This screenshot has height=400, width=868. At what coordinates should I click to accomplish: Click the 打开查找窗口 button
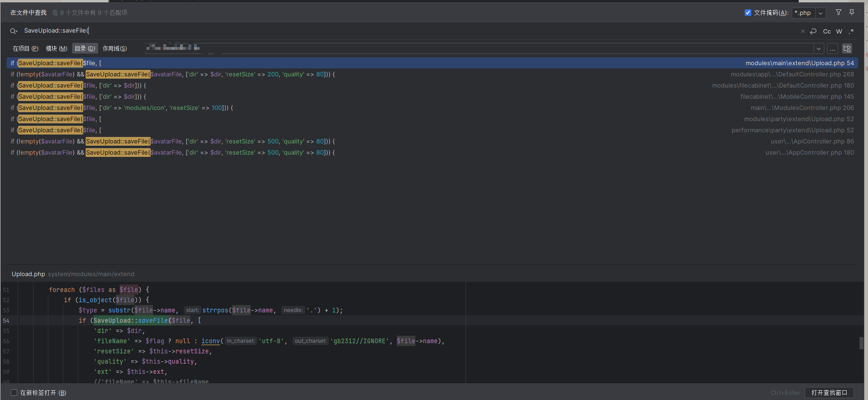[829, 393]
